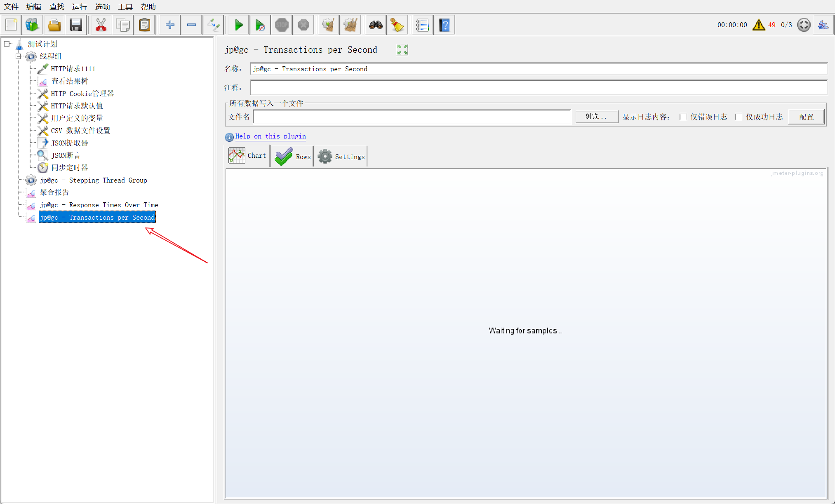Click the Shutdown threads icon
Viewport: 835px width, 504px height.
[304, 25]
